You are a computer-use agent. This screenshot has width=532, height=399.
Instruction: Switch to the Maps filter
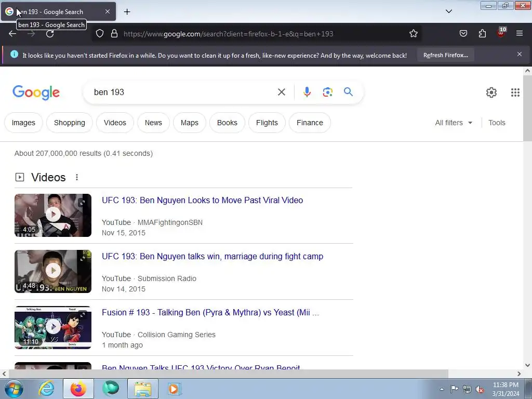point(189,123)
